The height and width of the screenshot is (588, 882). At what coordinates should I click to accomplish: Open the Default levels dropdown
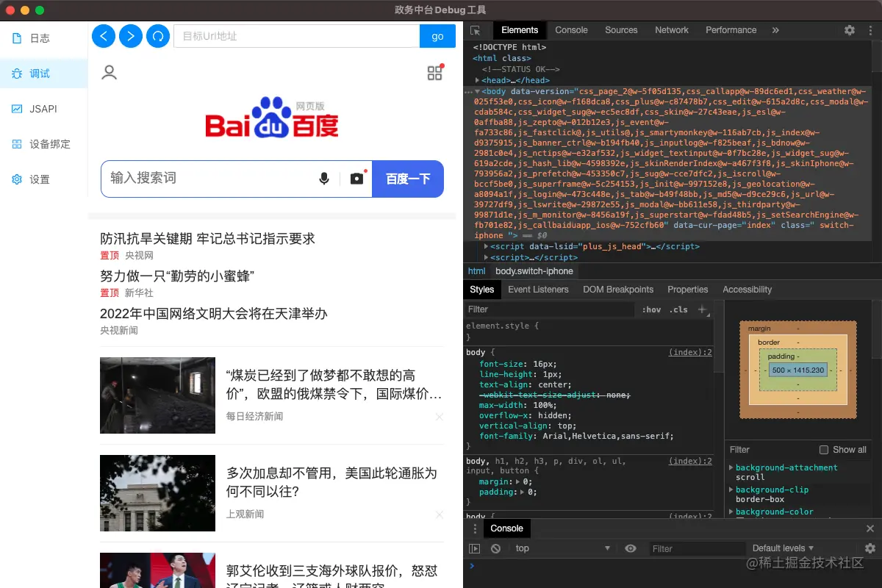[x=783, y=548]
